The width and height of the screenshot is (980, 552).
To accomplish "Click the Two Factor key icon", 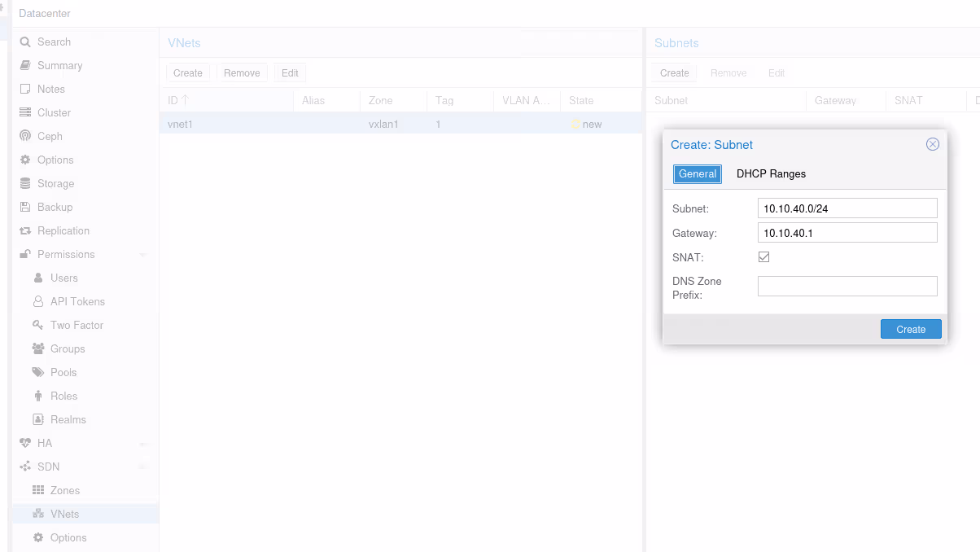I will coord(38,325).
